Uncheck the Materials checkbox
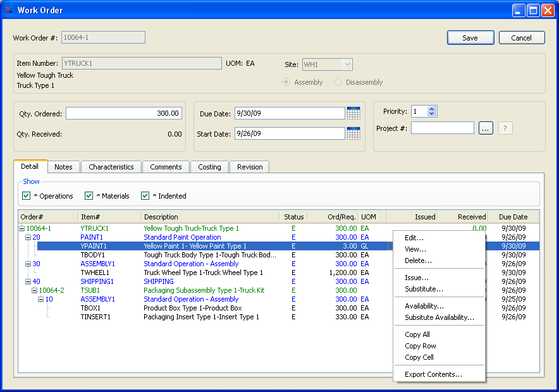This screenshot has width=559, height=392. pyautogui.click(x=89, y=196)
